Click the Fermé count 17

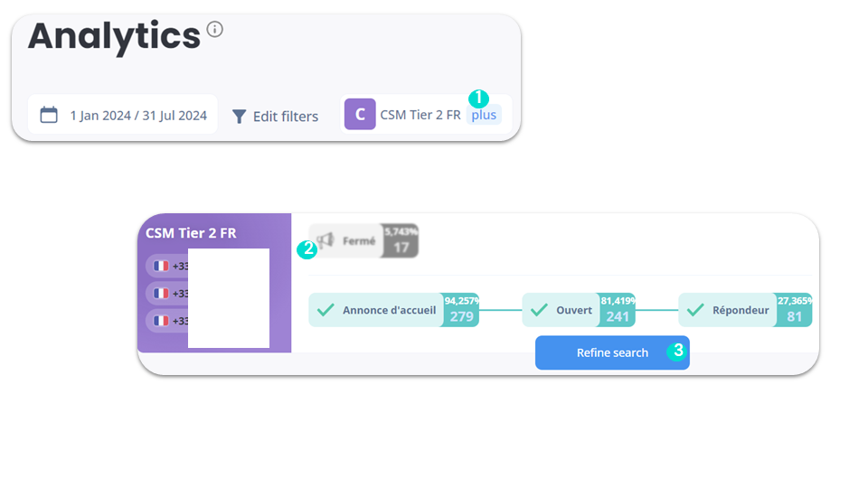(401, 248)
